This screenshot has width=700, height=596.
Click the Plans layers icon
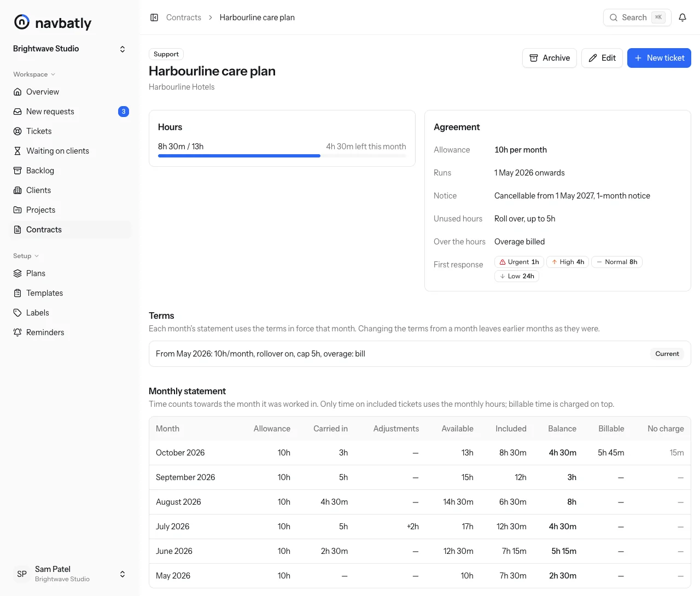coord(17,273)
